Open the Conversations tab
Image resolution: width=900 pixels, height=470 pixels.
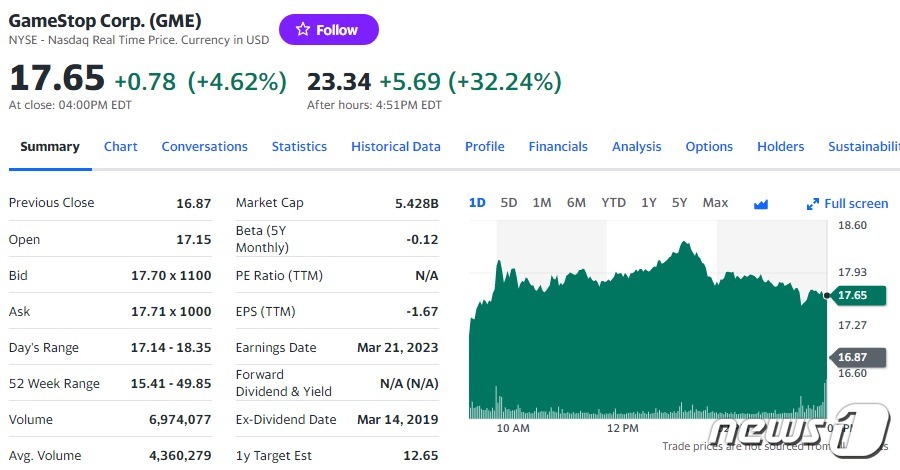tap(204, 146)
